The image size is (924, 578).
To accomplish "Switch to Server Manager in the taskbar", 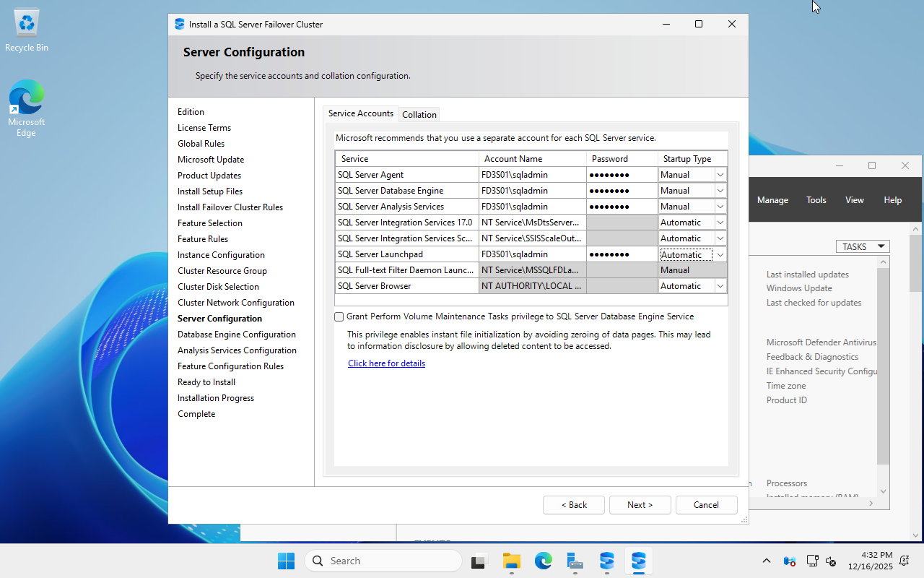I will [575, 561].
